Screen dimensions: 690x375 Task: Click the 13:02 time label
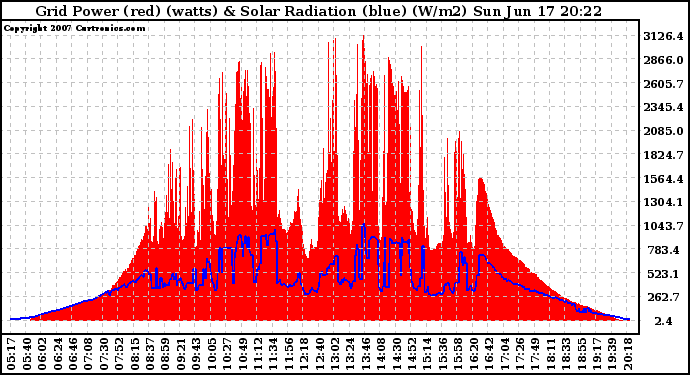click(334, 354)
